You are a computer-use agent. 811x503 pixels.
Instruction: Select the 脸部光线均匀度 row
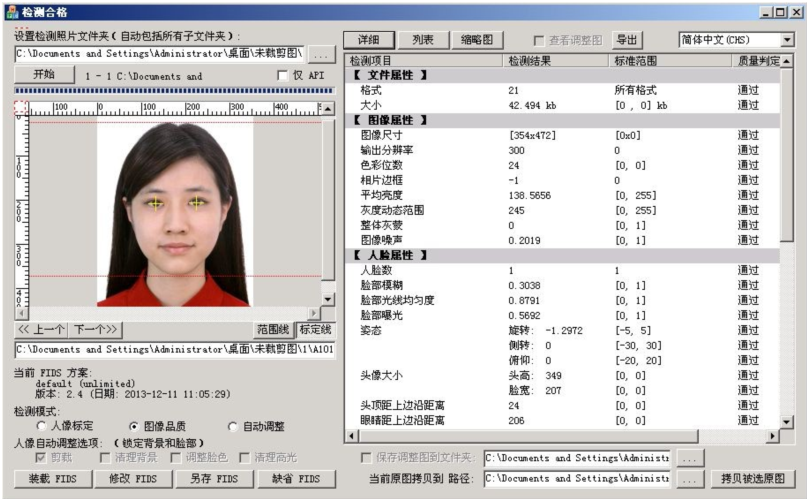point(563,300)
